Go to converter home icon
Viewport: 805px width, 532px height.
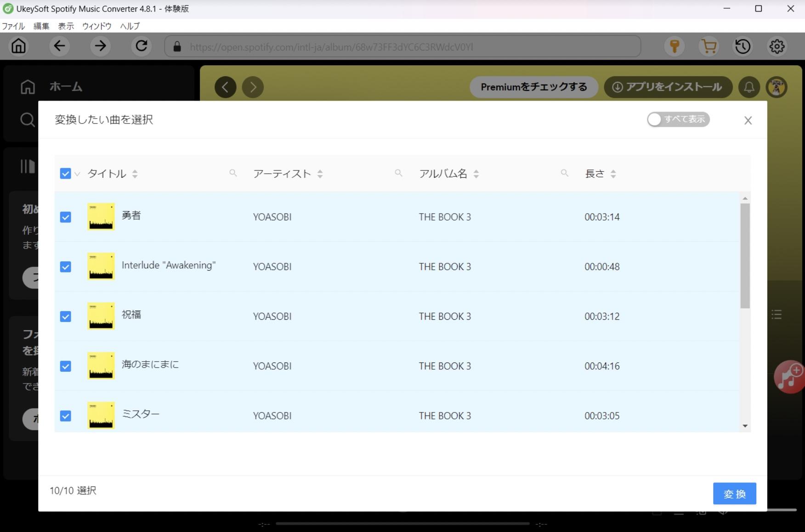click(x=19, y=46)
